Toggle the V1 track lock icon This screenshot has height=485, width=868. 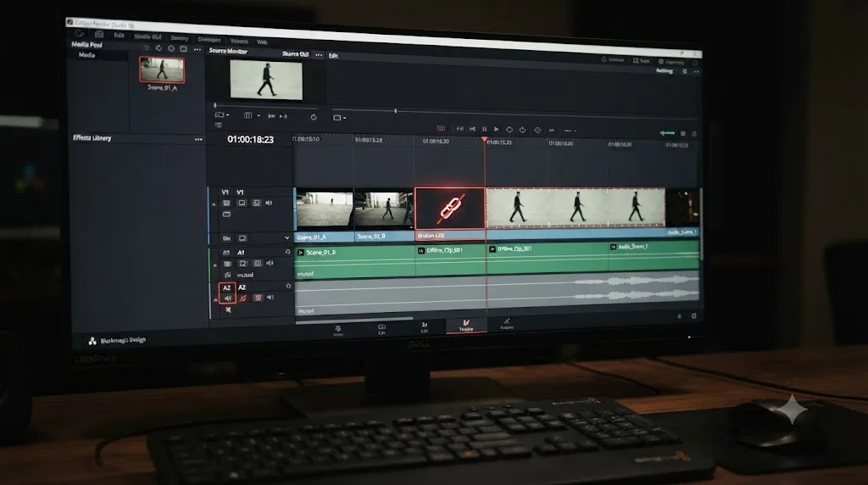[227, 203]
